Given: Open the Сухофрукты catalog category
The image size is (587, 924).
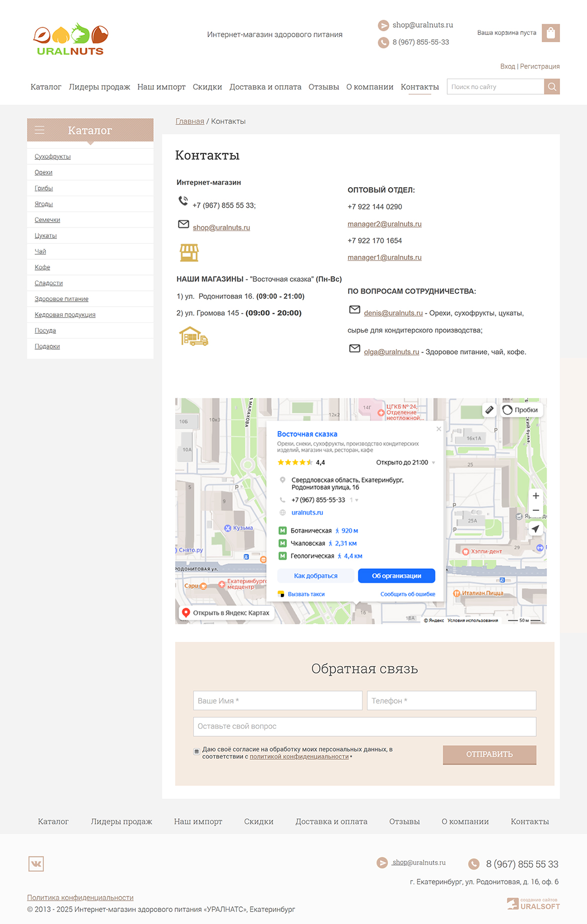Looking at the screenshot, I should point(53,156).
